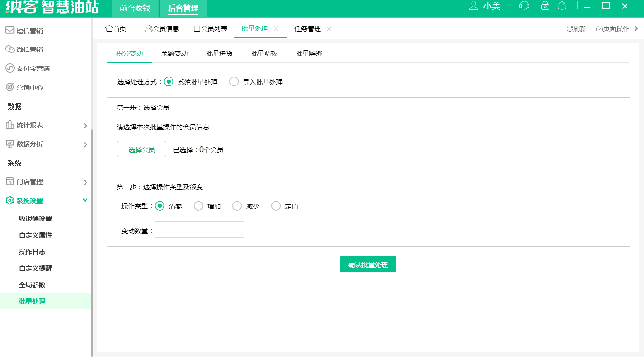Screen dimensions: 644x357
Task: Click the 微信营销 sidebar icon
Action: [9, 49]
